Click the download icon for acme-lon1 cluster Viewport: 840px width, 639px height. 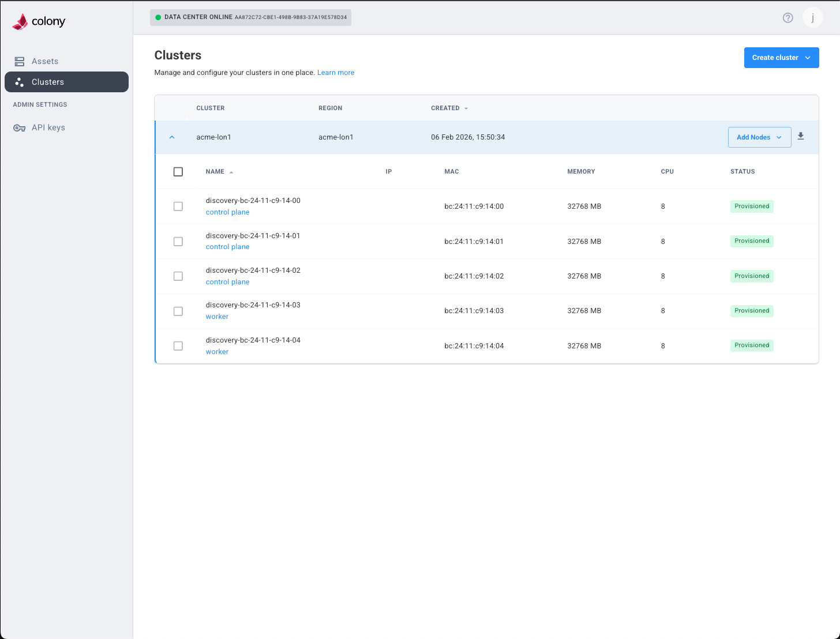(x=801, y=137)
